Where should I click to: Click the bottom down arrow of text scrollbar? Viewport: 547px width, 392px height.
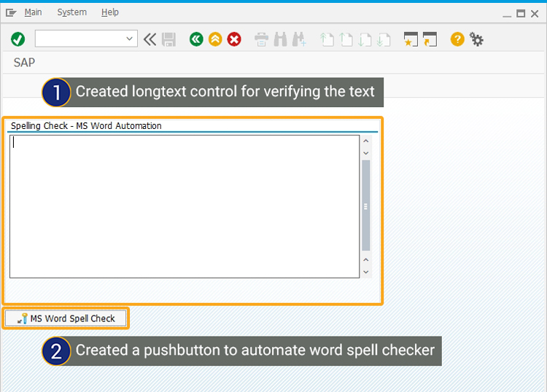(x=366, y=272)
